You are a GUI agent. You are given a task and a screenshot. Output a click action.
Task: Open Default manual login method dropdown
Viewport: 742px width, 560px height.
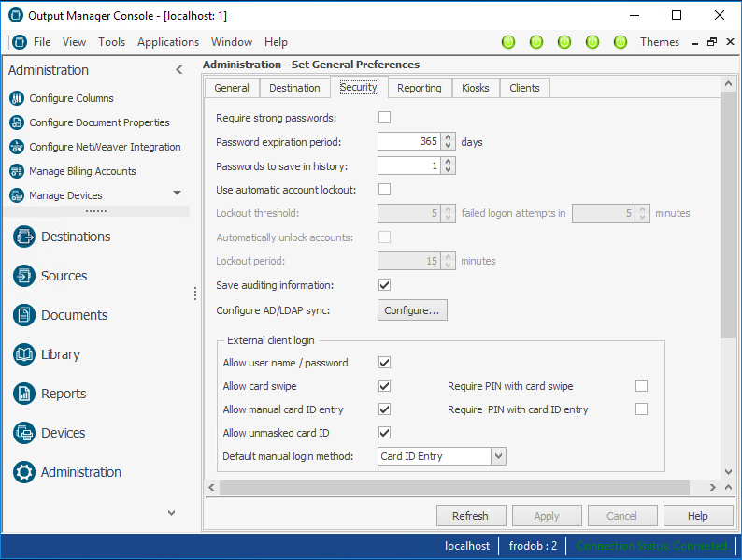click(498, 456)
